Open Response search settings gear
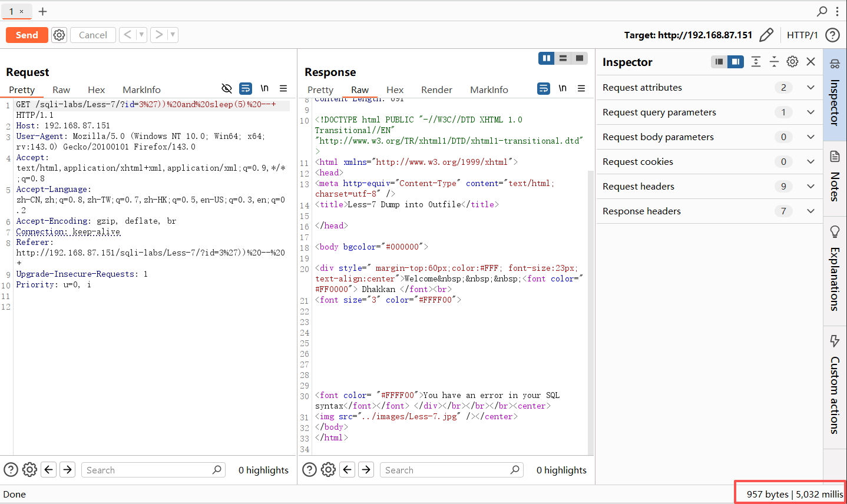 pyautogui.click(x=328, y=469)
